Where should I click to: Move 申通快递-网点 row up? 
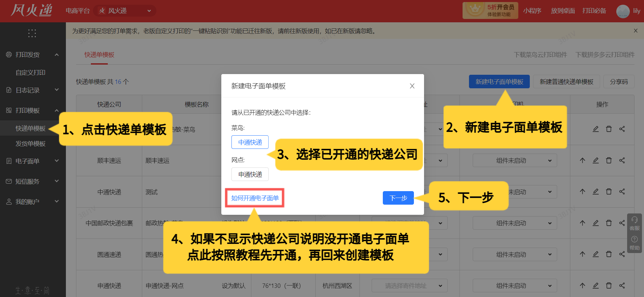coord(583,285)
